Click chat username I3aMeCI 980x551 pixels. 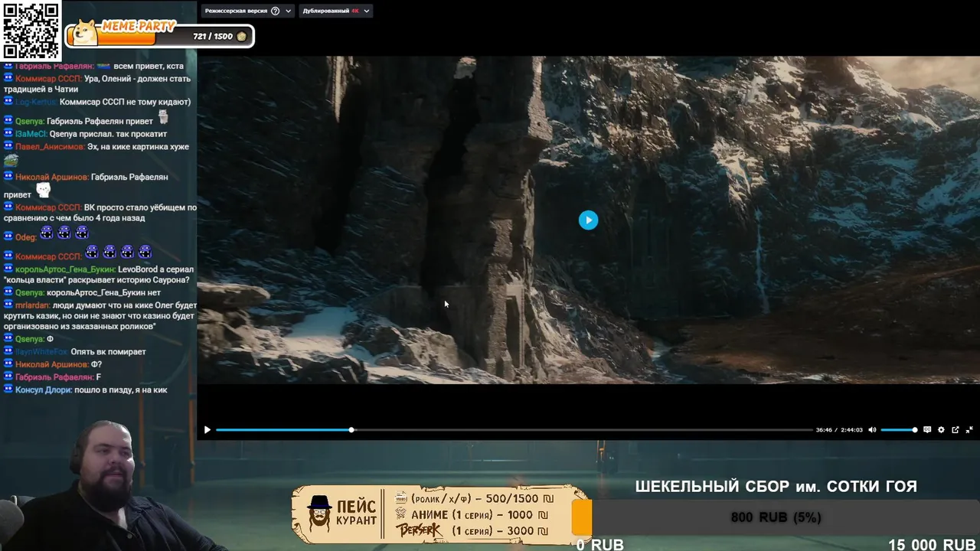[x=31, y=134]
